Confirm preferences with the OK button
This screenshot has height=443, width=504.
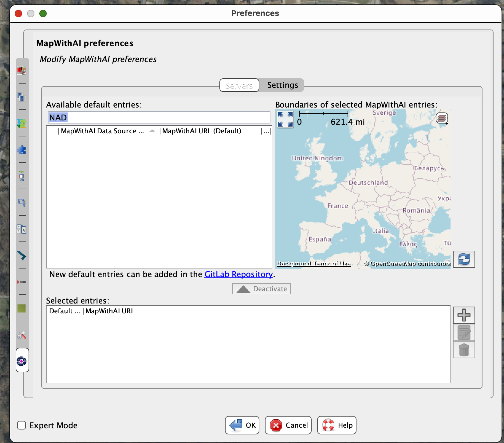click(242, 425)
